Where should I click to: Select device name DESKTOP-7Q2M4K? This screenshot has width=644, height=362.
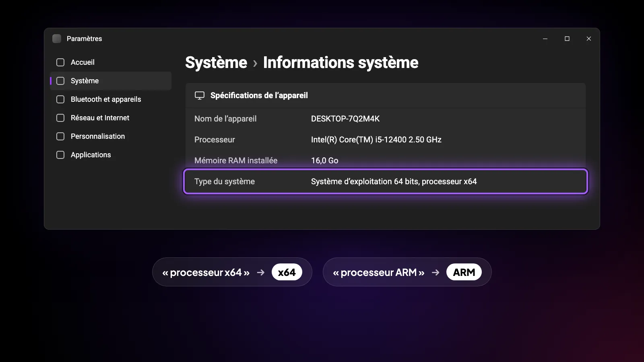[x=345, y=119]
